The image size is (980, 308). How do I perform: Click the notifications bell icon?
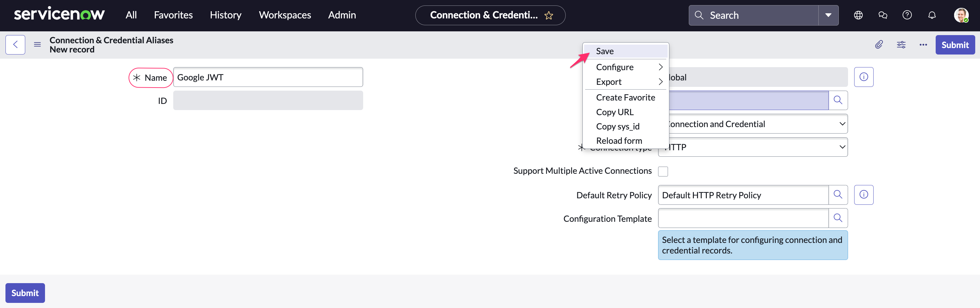click(x=931, y=15)
